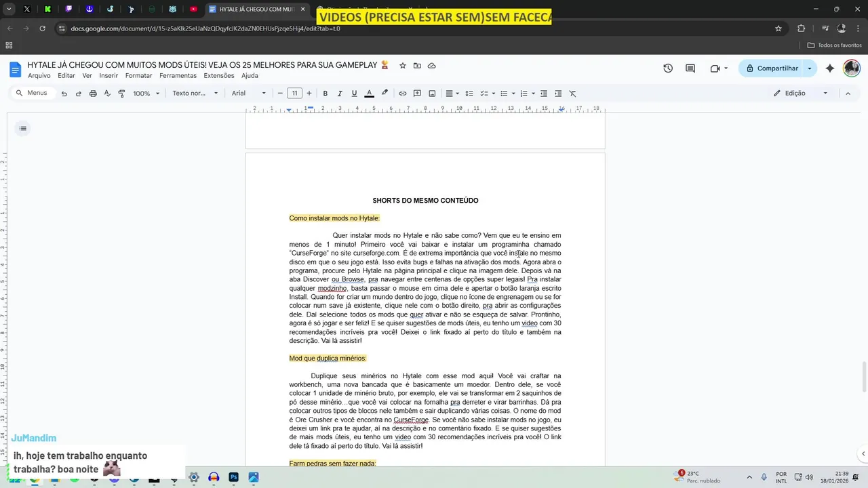Expand Compartilhar share options arrow

(x=810, y=68)
